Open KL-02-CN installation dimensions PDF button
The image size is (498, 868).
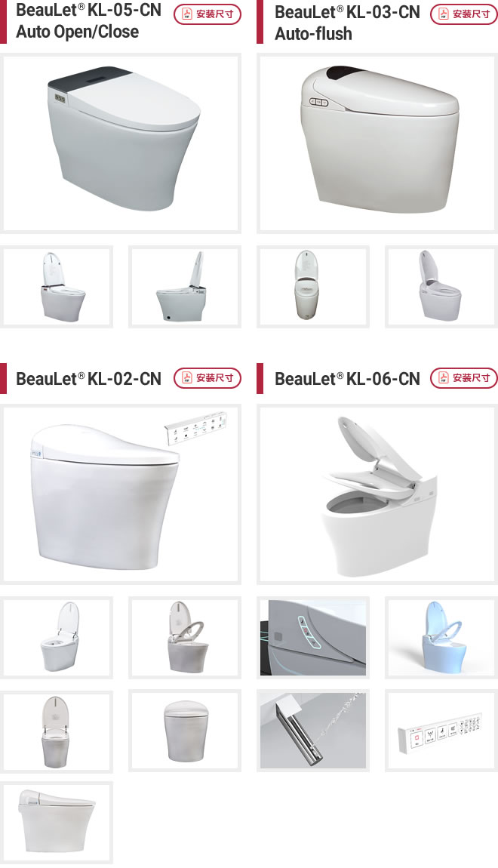point(207,378)
